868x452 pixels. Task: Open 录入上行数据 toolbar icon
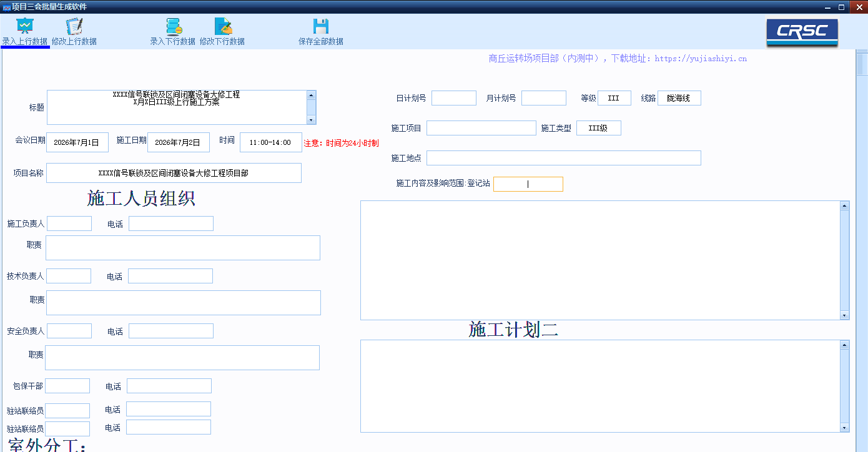25,26
